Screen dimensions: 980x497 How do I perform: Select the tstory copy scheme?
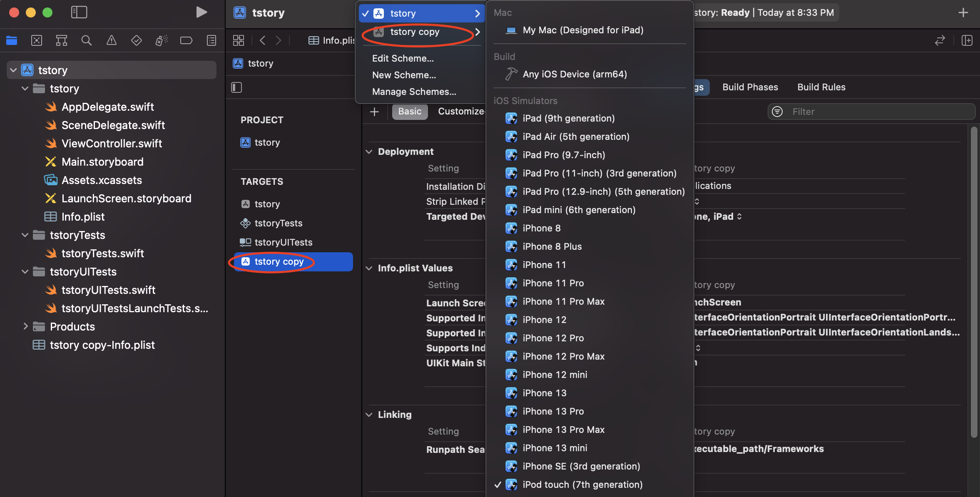pos(415,32)
